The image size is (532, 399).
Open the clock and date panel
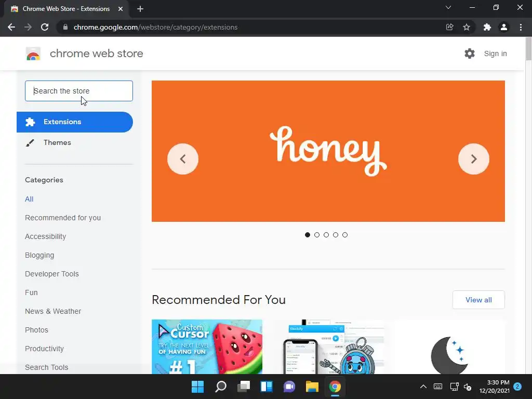pyautogui.click(x=495, y=387)
